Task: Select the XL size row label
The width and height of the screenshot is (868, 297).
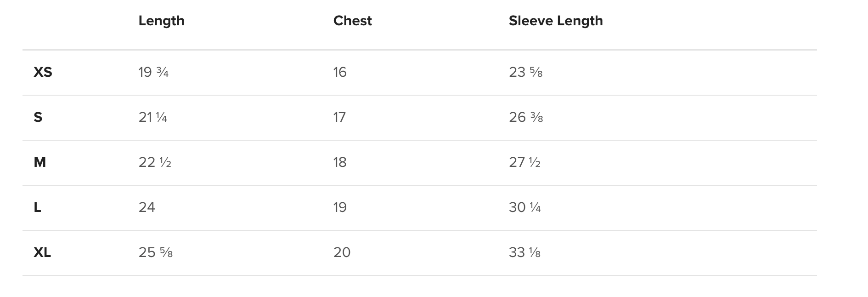Action: click(x=42, y=252)
